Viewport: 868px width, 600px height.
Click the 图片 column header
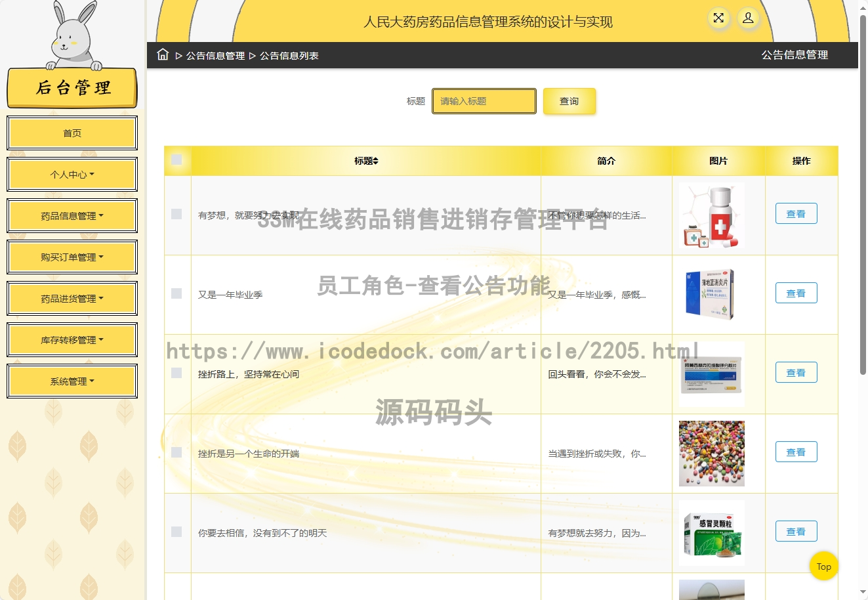718,161
